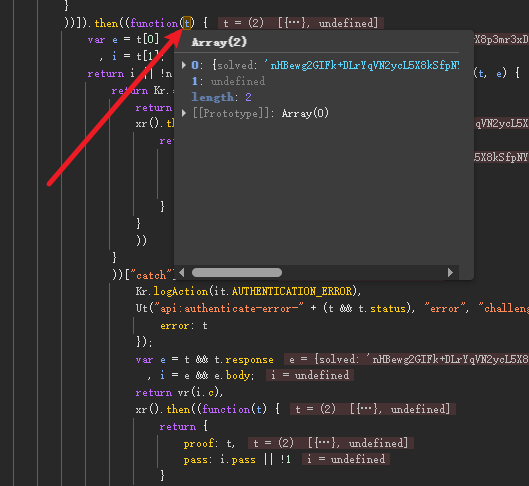This screenshot has width=529, height=486.
Task: Expand the [[Prototype]] Array(0) entry
Action: click(x=184, y=113)
